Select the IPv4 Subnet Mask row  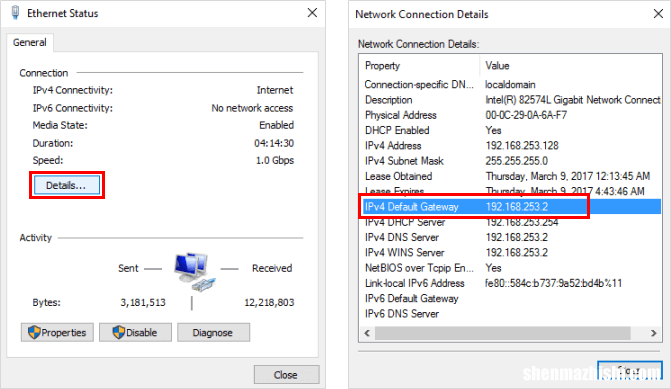(x=511, y=161)
